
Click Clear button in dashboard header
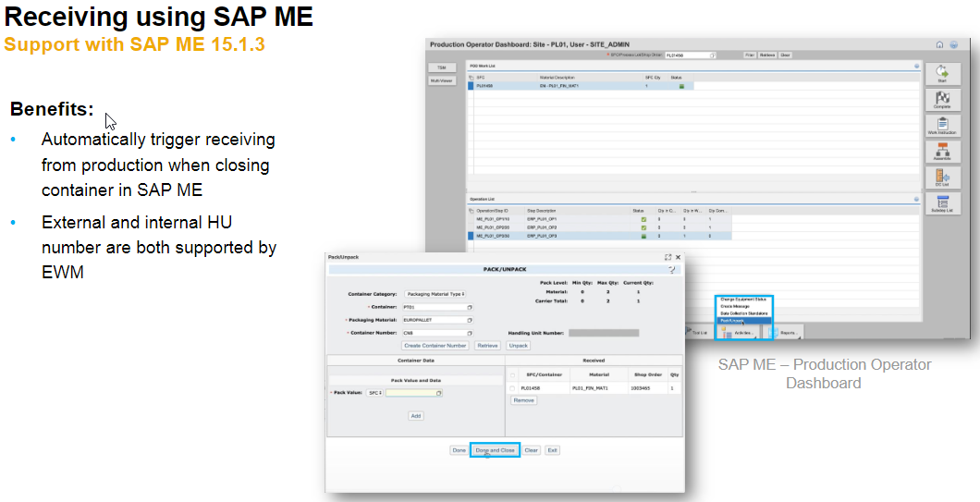785,55
